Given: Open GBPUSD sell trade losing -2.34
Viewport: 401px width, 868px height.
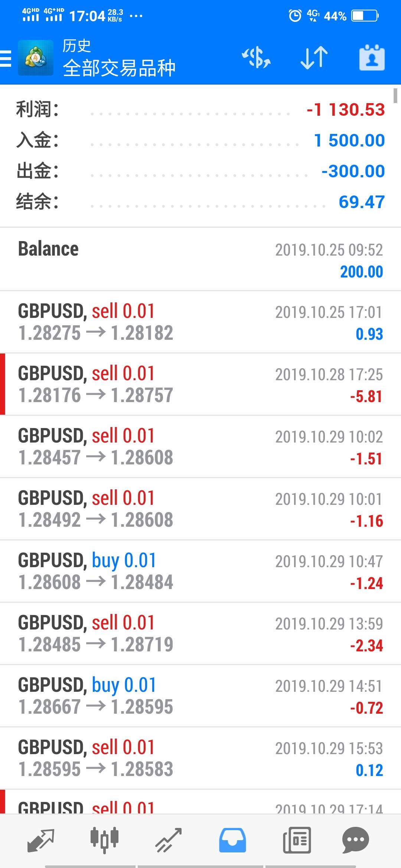Looking at the screenshot, I should pos(200,634).
